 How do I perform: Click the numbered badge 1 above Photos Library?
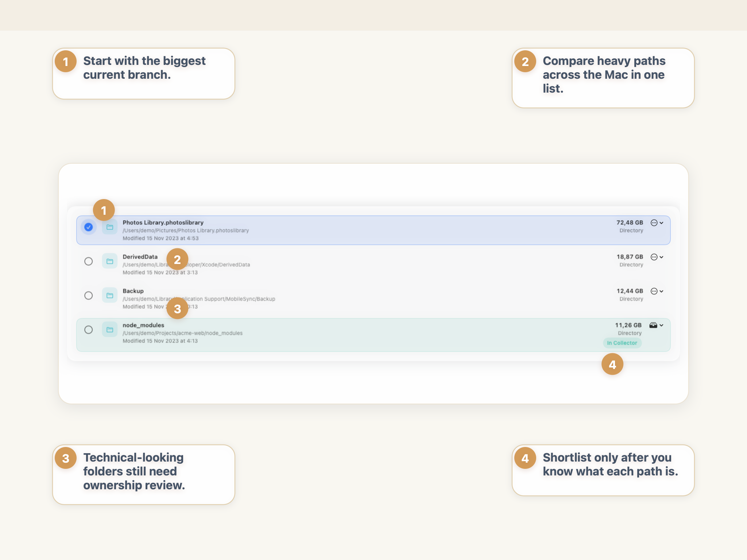coord(104,210)
